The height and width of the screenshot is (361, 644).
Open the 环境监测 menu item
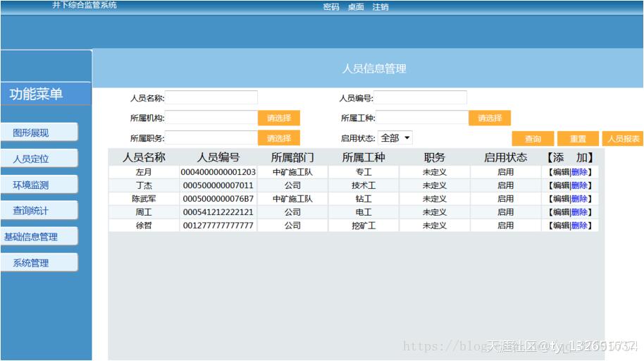coord(39,185)
